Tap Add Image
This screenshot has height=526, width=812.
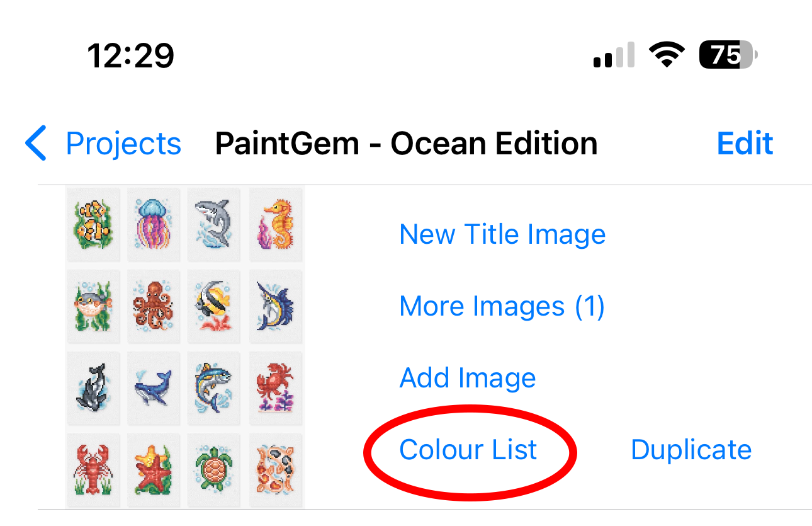coord(468,378)
